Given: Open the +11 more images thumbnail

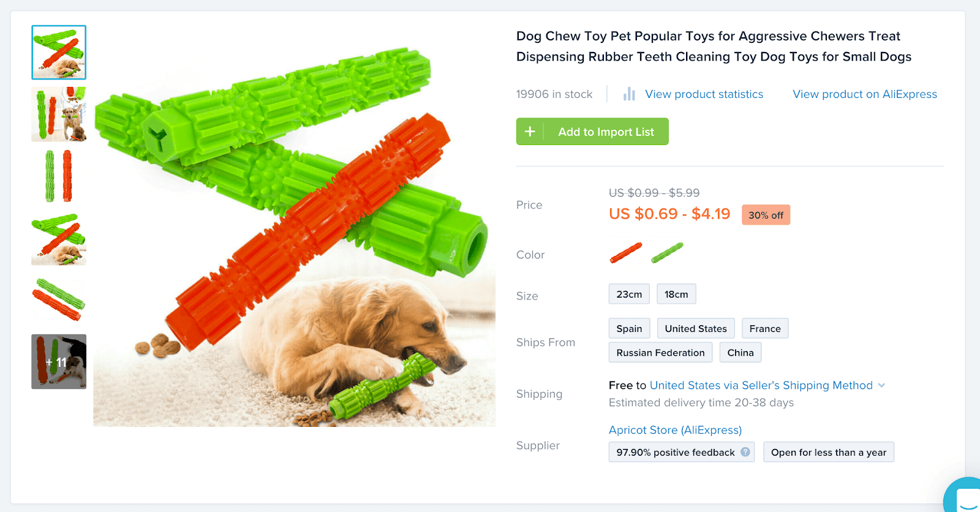Looking at the screenshot, I should click(59, 362).
